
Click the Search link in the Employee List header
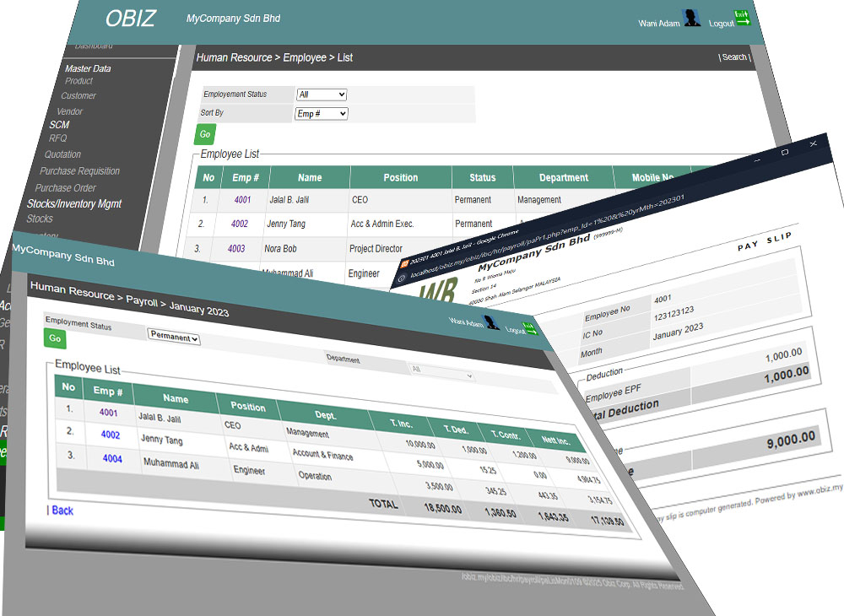734,57
